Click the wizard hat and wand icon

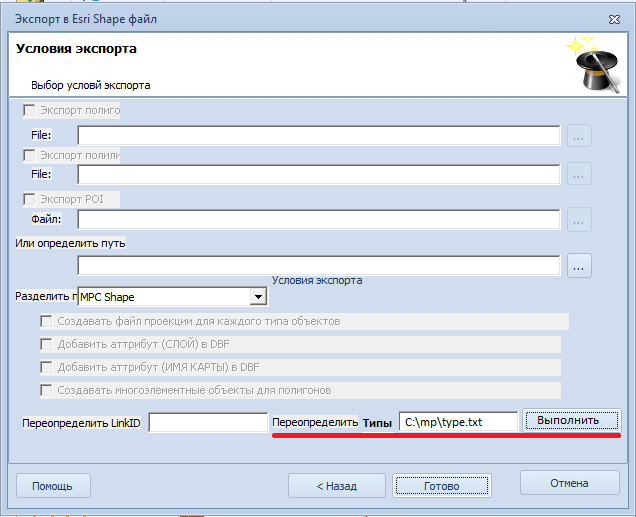click(x=594, y=64)
